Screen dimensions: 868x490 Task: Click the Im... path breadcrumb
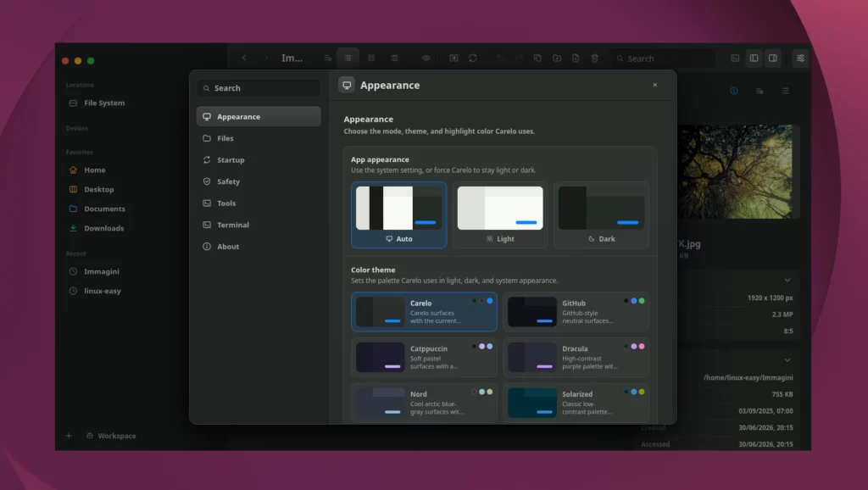pyautogui.click(x=292, y=58)
